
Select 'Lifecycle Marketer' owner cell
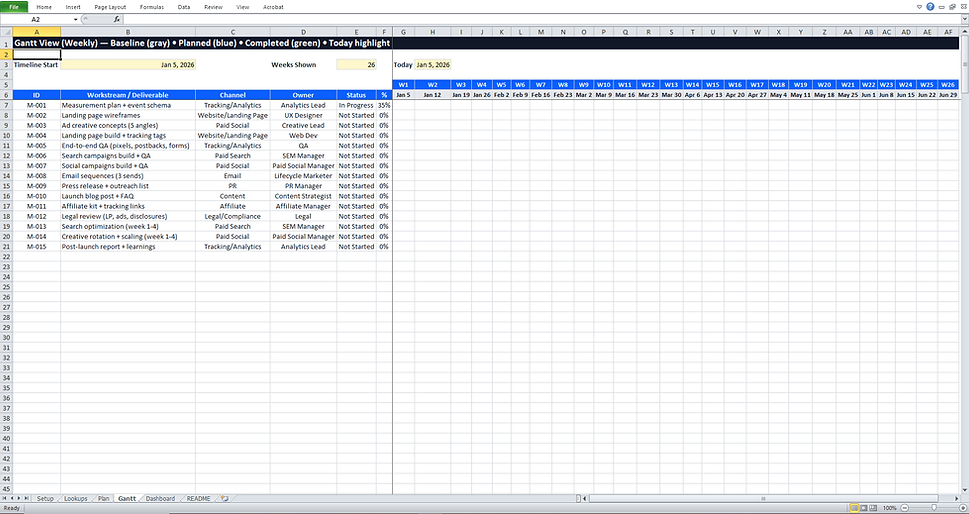point(303,176)
